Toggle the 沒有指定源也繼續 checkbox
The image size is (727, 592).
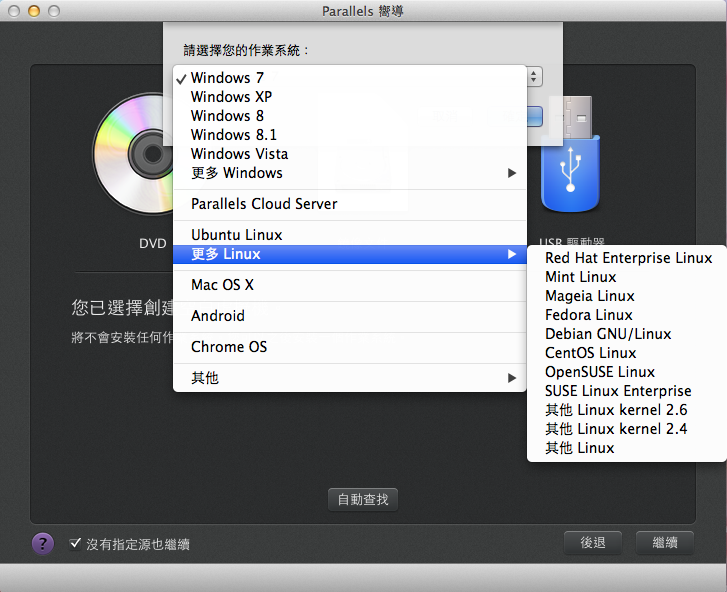tap(75, 543)
